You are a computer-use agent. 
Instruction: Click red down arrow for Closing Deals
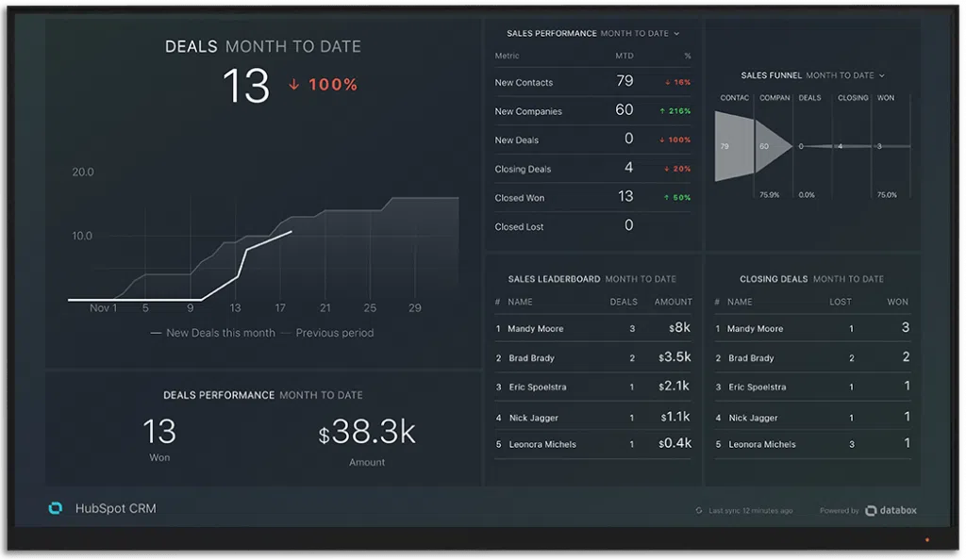point(668,169)
